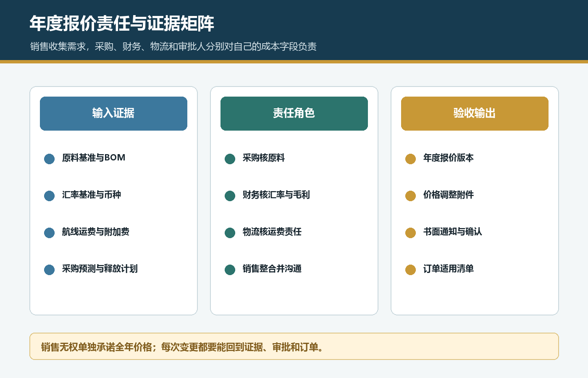Click the blue bullet beside 航线运费与附加费
The width and height of the screenshot is (588, 378).
point(50,233)
